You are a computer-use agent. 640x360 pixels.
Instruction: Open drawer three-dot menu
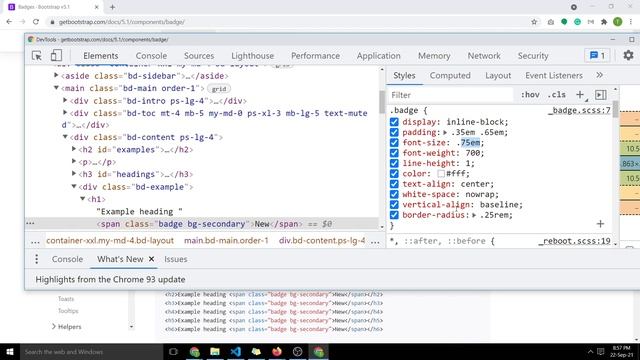click(36, 259)
